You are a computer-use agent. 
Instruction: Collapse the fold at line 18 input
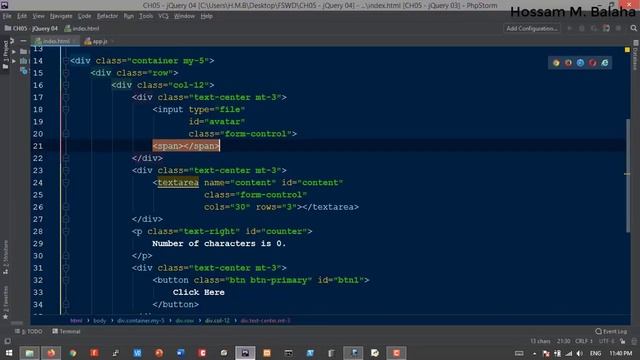pyautogui.click(x=66, y=110)
